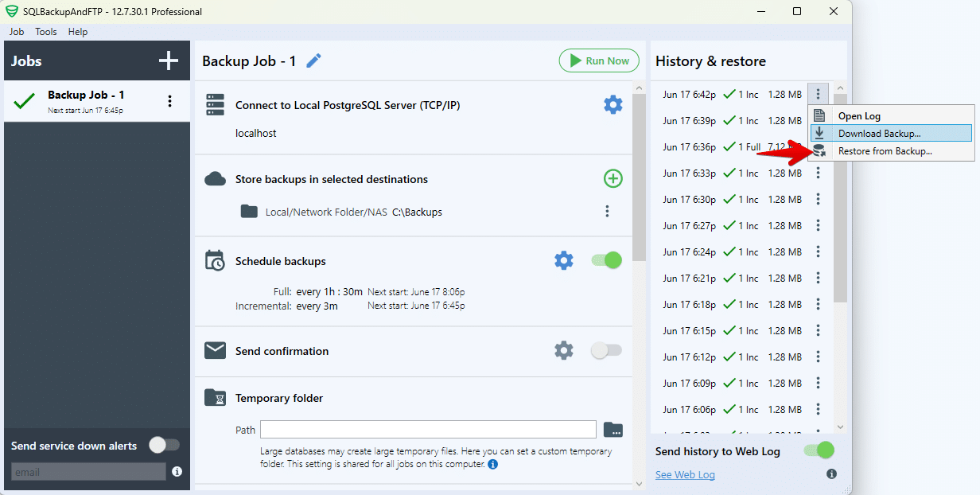Open the See Web Log link

[685, 475]
